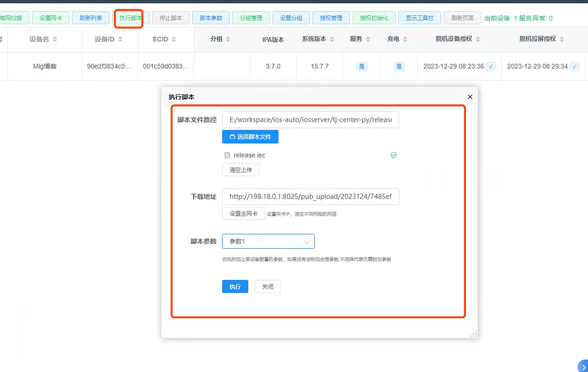Click 停止脚本 in the toolbar

coord(171,18)
